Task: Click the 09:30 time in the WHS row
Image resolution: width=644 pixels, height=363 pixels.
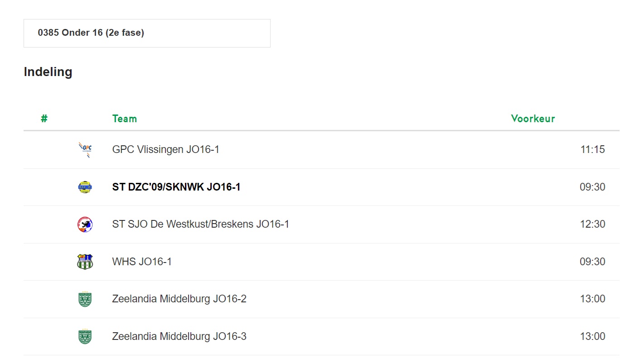Action: click(593, 262)
